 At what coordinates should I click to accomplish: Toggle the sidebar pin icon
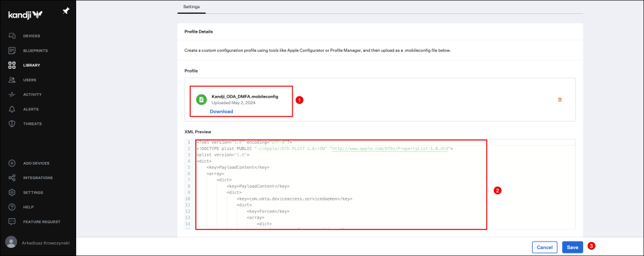point(66,11)
